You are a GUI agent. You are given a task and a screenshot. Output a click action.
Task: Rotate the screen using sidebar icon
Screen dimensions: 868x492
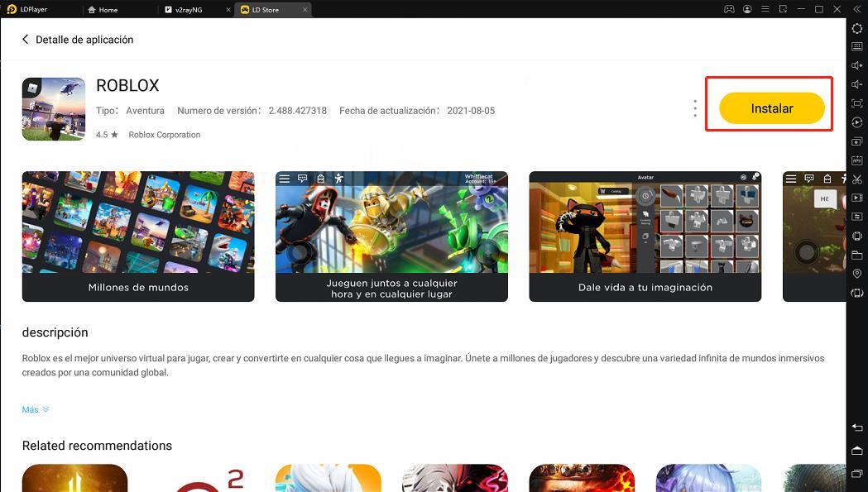click(x=857, y=294)
